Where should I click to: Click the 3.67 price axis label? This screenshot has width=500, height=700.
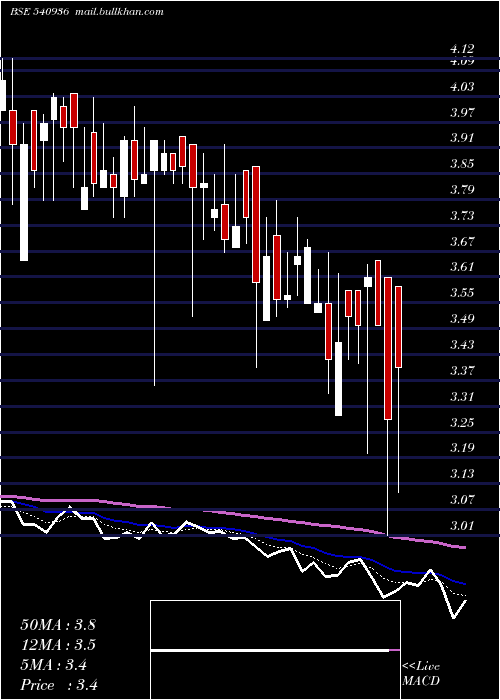click(x=462, y=242)
